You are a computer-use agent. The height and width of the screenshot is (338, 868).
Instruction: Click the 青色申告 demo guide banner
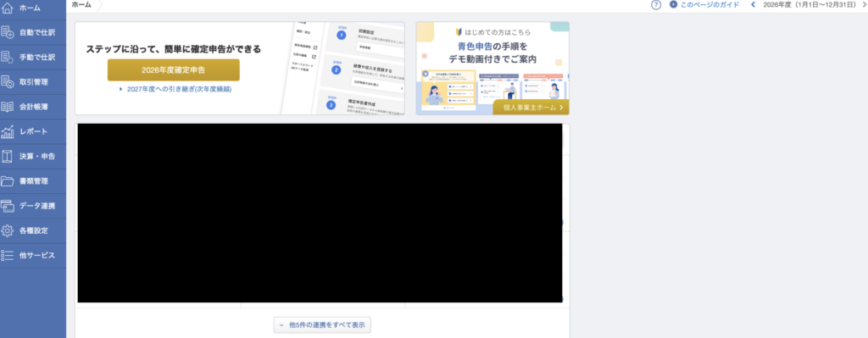[x=492, y=68]
